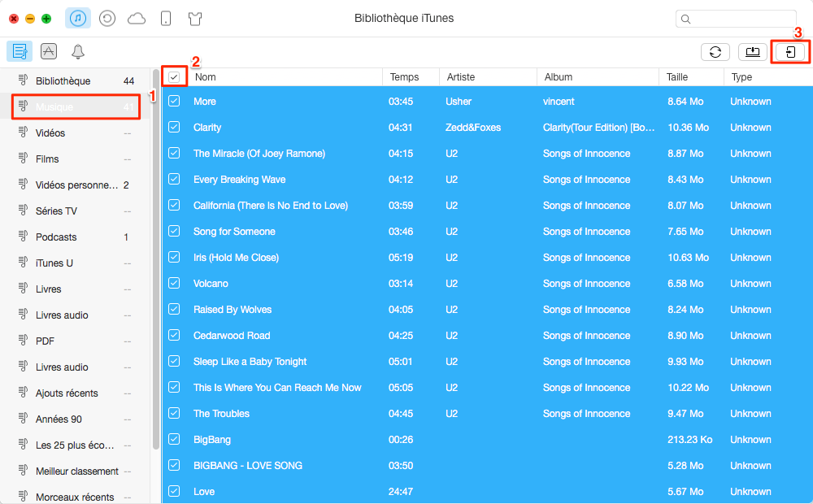Click the song title Raised By Wolves
This screenshot has width=813, height=504.
pyautogui.click(x=233, y=310)
